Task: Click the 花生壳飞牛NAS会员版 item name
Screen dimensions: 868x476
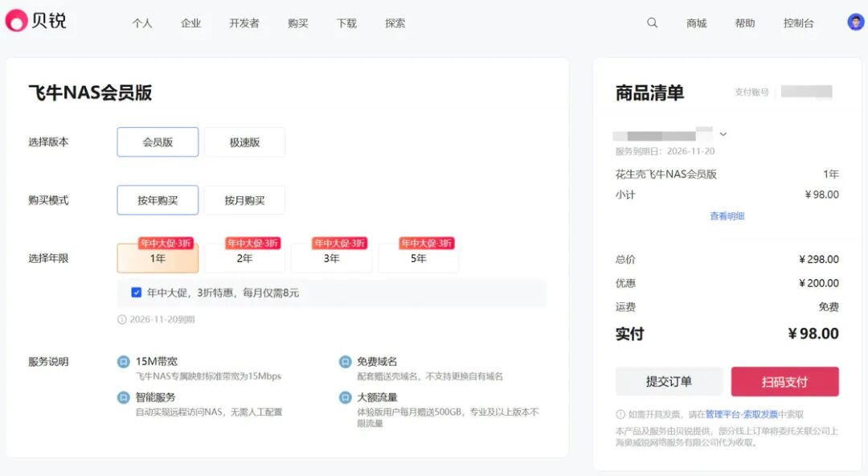Action: coord(666,174)
